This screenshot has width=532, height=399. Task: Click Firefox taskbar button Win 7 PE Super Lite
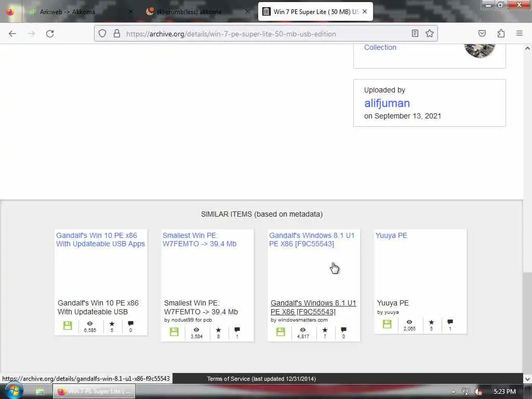pos(94,391)
